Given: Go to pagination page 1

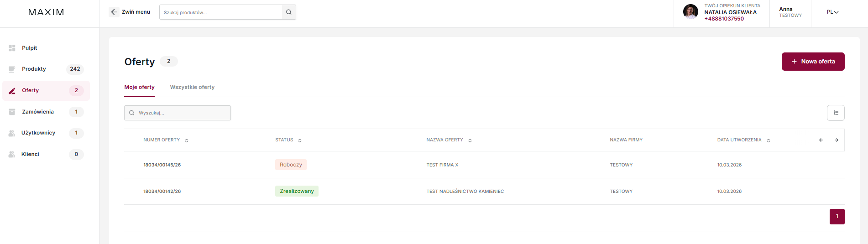Looking at the screenshot, I should (837, 217).
